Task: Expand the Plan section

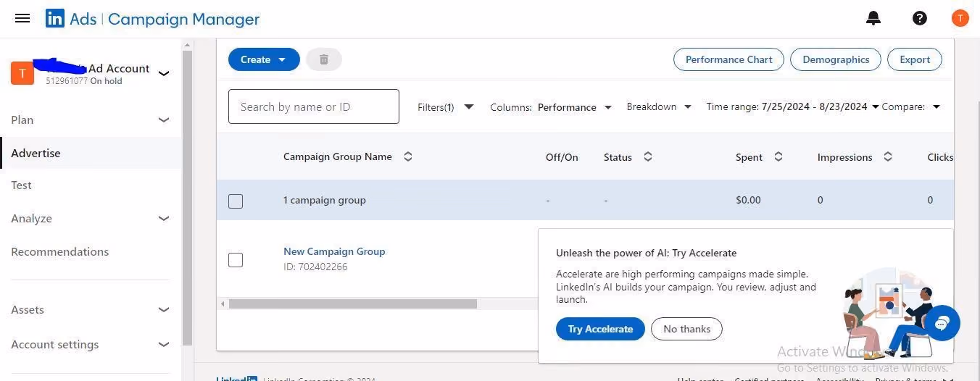Action: pos(164,120)
